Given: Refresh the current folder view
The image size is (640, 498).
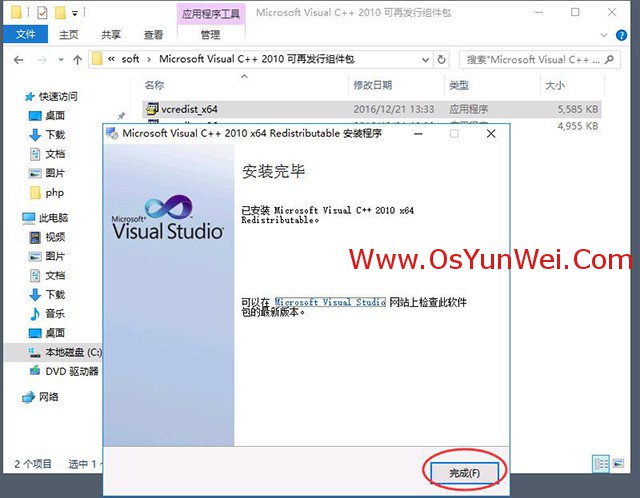Looking at the screenshot, I should point(441,60).
